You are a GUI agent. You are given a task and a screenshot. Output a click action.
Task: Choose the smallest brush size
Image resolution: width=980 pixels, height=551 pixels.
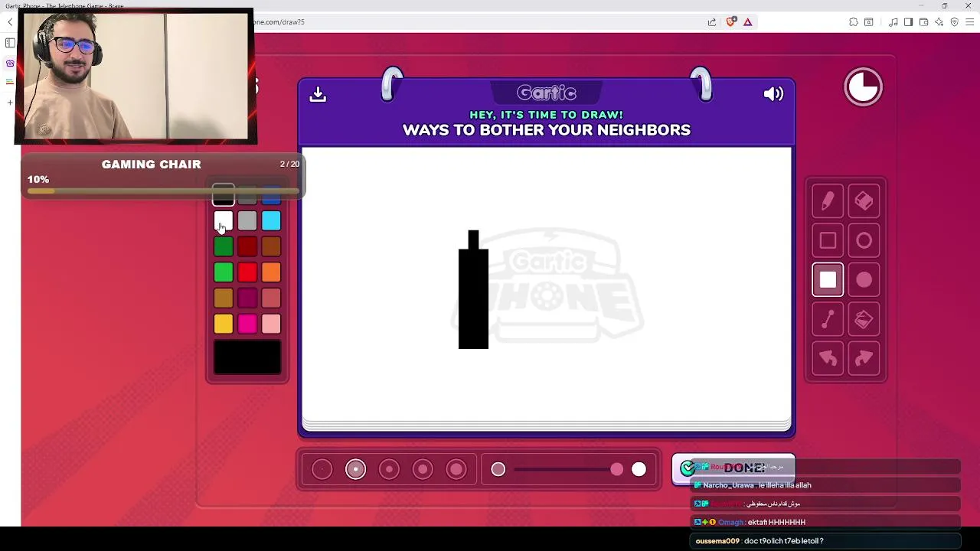(322, 469)
